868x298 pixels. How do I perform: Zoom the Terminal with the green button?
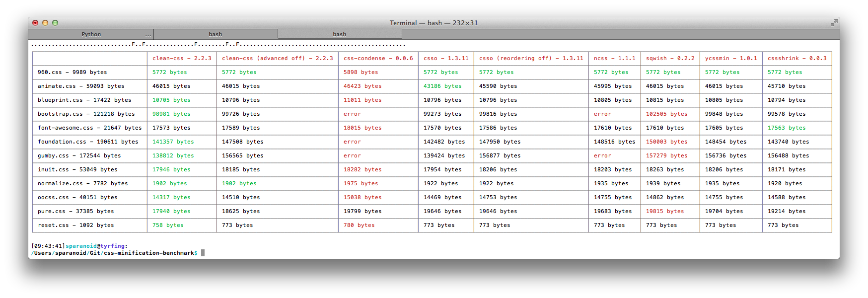point(55,23)
